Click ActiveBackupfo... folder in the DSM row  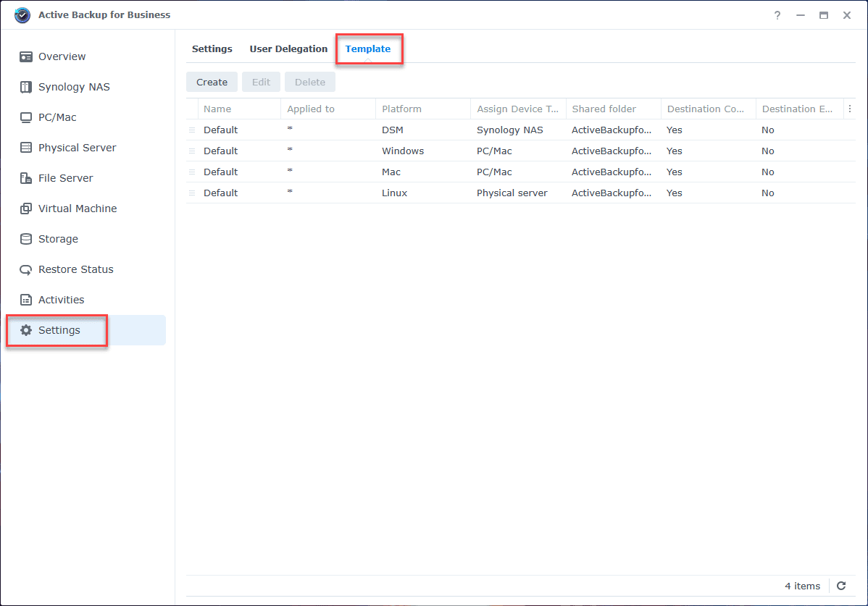click(612, 130)
